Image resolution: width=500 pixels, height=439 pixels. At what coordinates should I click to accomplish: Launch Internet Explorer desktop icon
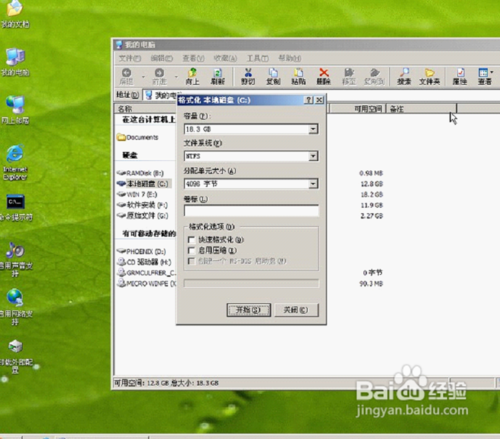[x=15, y=162]
